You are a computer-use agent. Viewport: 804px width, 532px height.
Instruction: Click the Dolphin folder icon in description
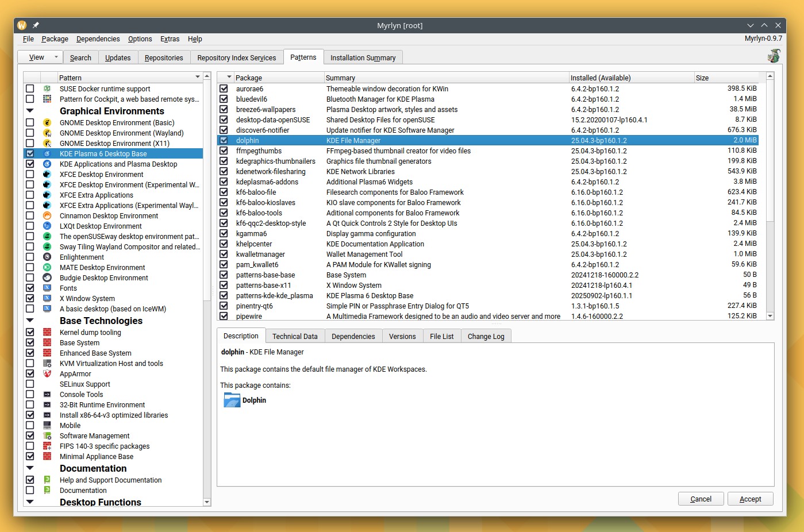tap(232, 400)
